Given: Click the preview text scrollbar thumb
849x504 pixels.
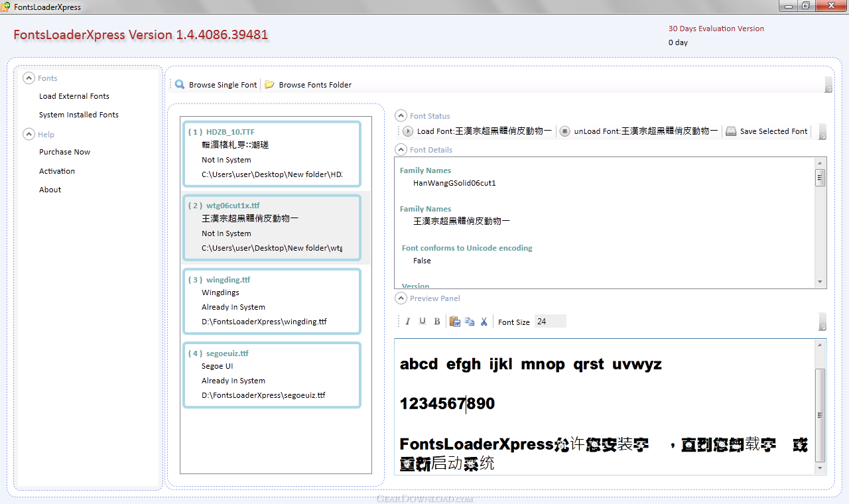Looking at the screenshot, I should (x=820, y=415).
